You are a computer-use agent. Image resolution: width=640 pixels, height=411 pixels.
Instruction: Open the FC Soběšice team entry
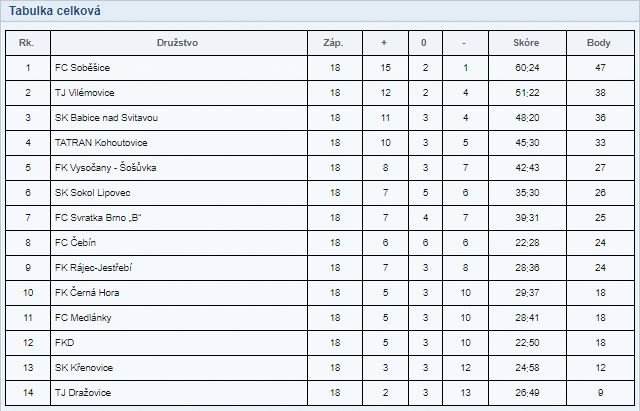click(x=82, y=68)
